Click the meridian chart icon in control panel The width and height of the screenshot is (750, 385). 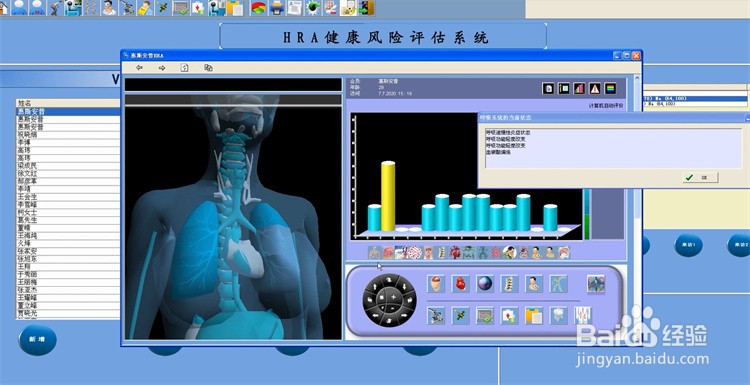(583, 316)
